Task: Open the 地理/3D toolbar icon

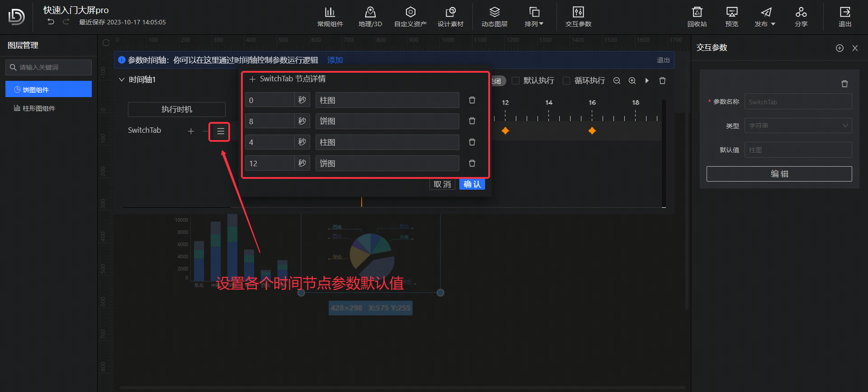Action: pos(370,17)
